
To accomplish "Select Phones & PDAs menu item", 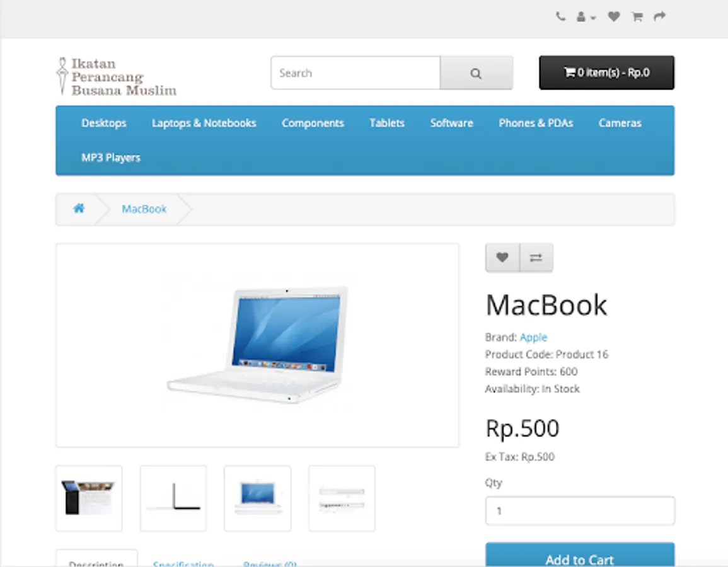I will click(x=536, y=123).
